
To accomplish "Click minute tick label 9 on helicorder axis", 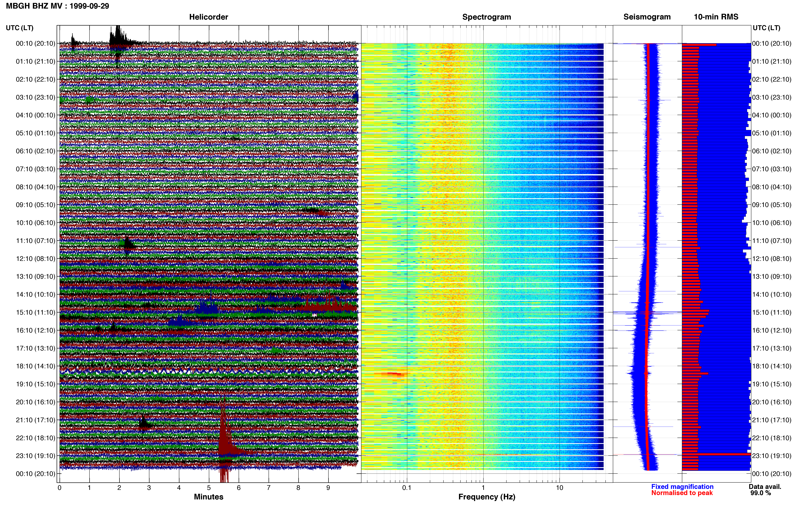I will click(328, 487).
